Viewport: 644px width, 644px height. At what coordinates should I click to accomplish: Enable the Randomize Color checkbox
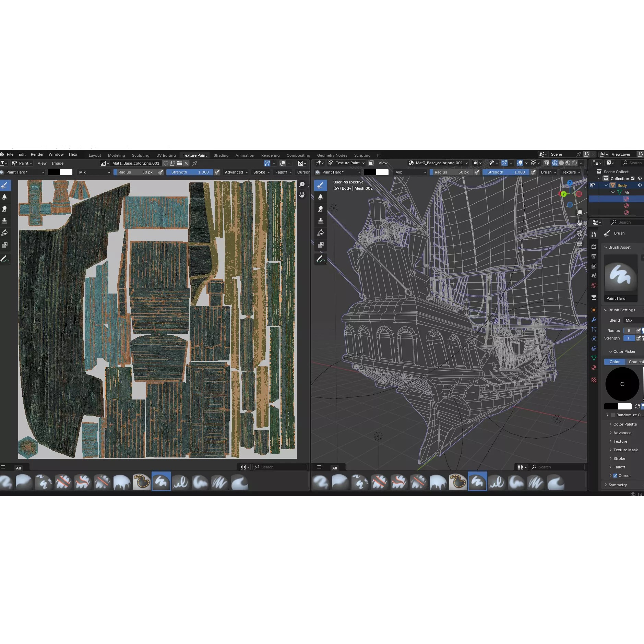tap(613, 415)
